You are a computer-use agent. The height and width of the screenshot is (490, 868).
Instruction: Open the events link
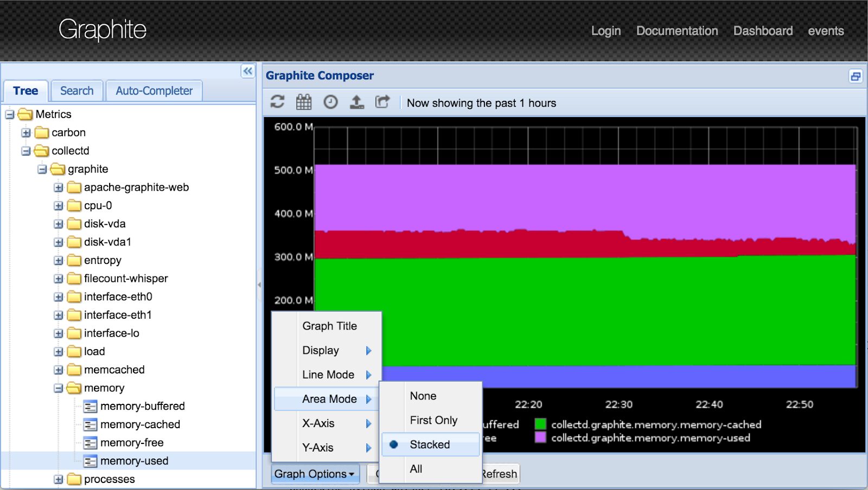[826, 31]
